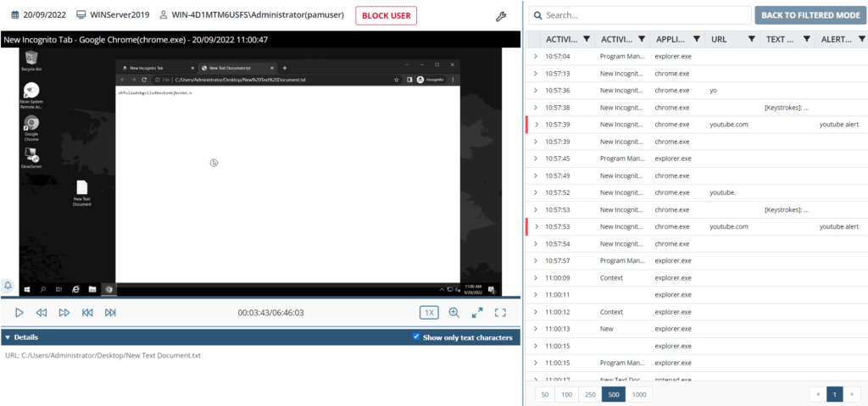Image resolution: width=868 pixels, height=406 pixels.
Task: Click the fast forward playback icon
Action: pyautogui.click(x=64, y=313)
